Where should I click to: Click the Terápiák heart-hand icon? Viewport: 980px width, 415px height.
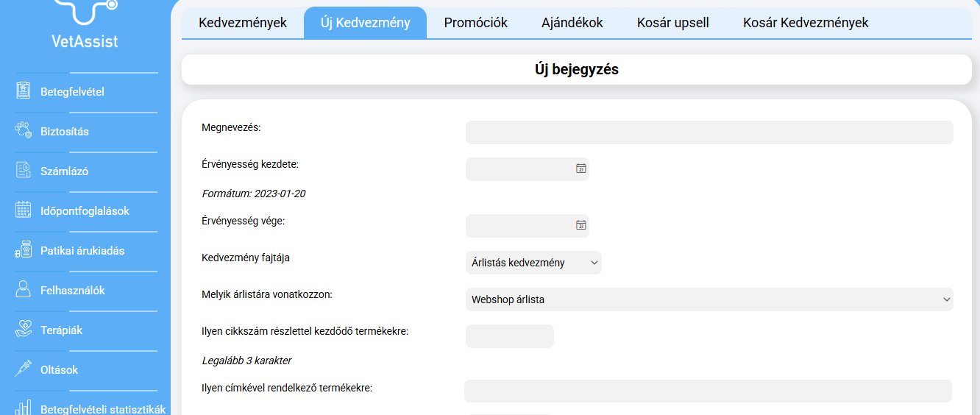click(24, 330)
